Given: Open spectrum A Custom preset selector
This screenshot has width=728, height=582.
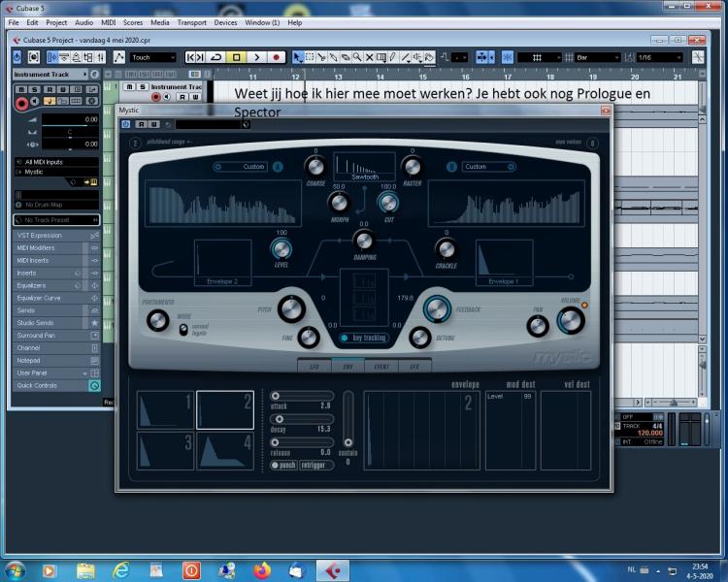Looking at the screenshot, I should pos(241,167).
